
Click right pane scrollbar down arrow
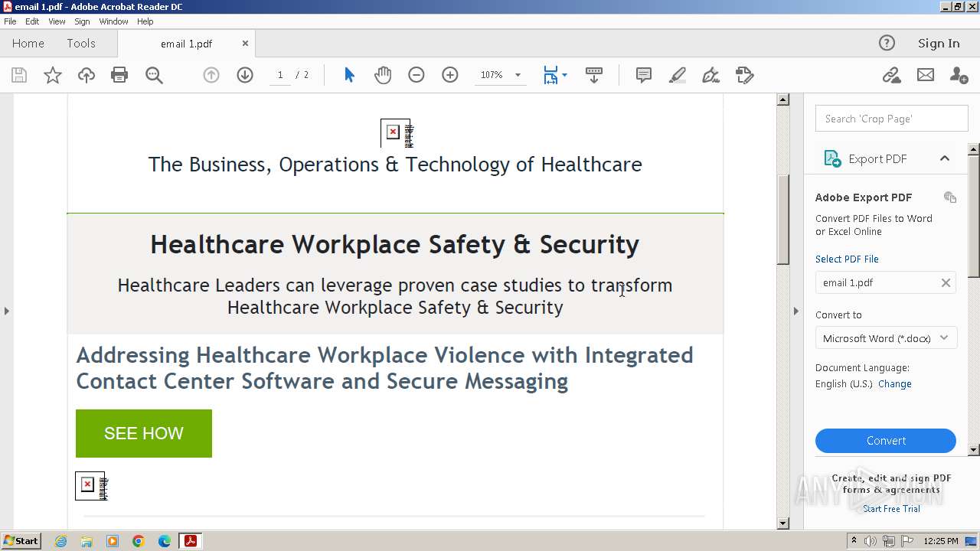pyautogui.click(x=974, y=450)
